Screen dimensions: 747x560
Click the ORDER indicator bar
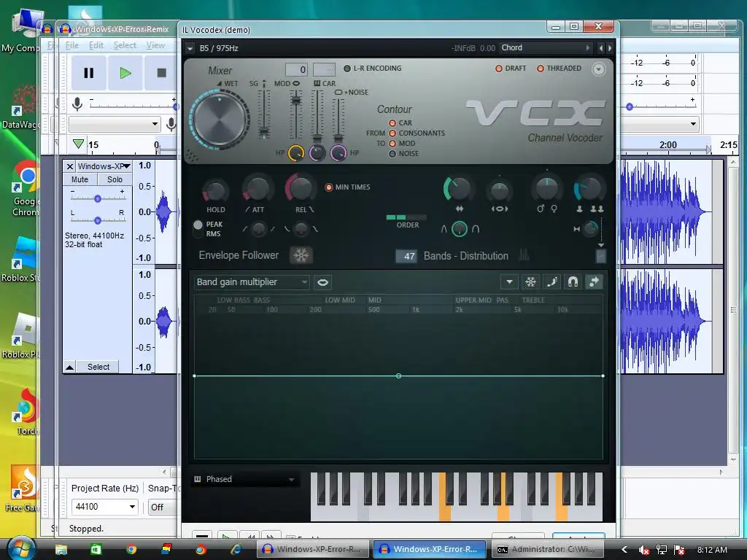click(406, 217)
